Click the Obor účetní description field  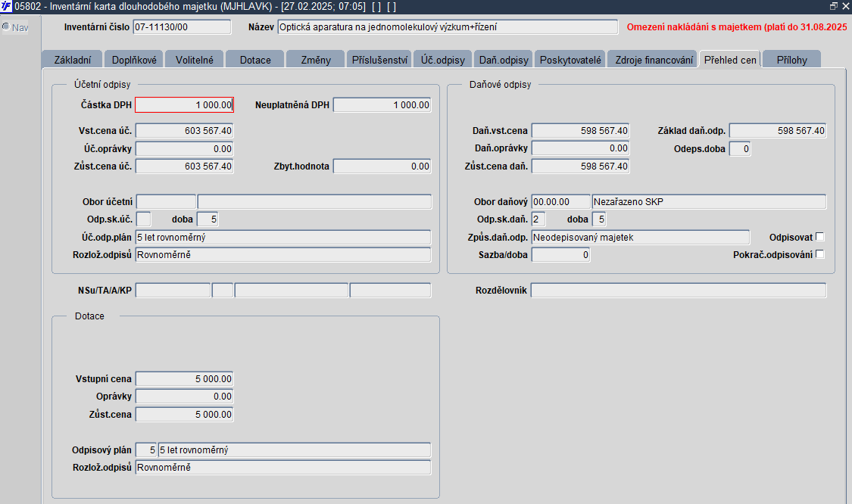coord(314,201)
